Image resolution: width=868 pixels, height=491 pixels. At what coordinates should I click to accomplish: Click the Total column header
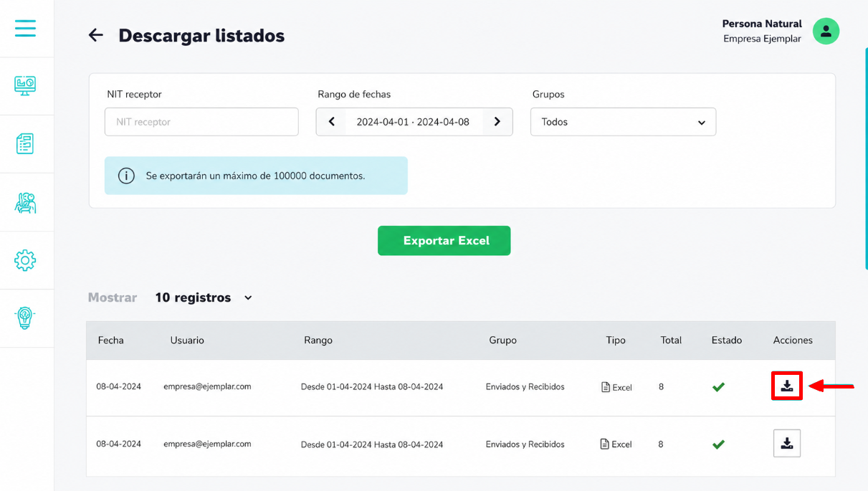click(671, 340)
